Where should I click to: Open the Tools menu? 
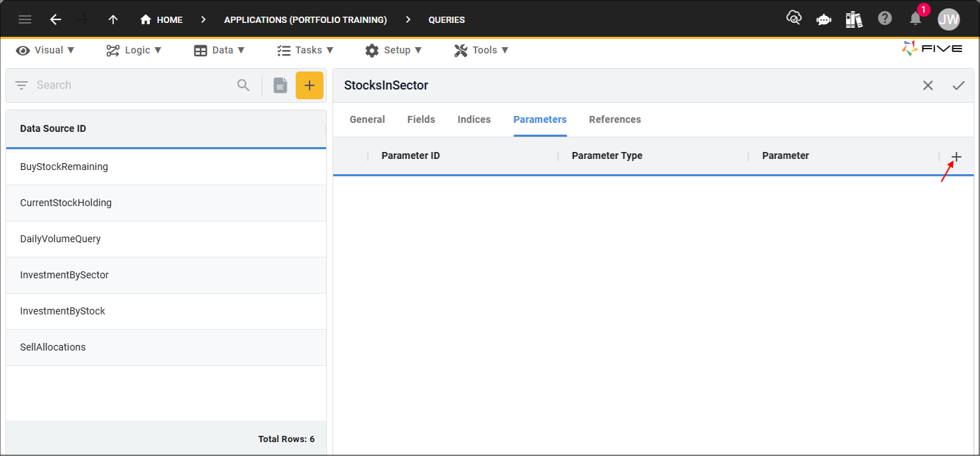(x=482, y=50)
